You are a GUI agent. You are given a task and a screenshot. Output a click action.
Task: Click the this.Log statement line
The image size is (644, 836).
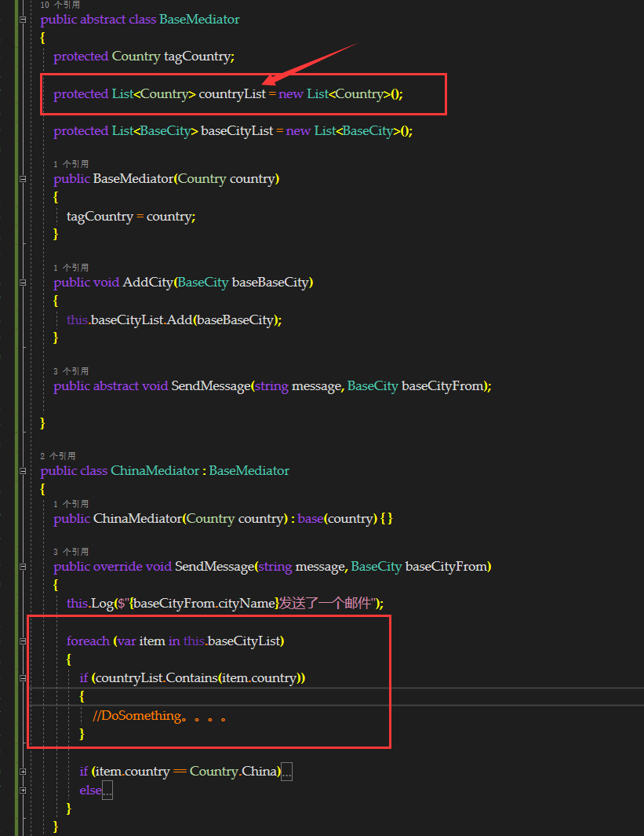point(225,604)
